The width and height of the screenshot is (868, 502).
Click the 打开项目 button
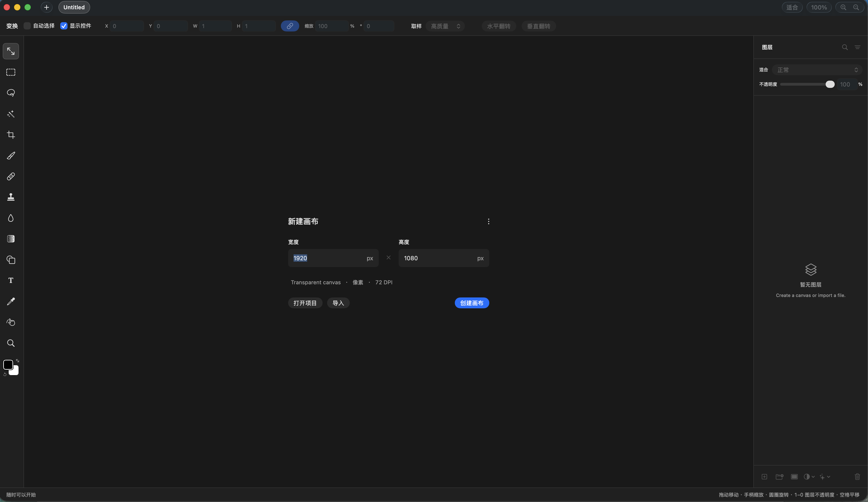[x=305, y=303]
